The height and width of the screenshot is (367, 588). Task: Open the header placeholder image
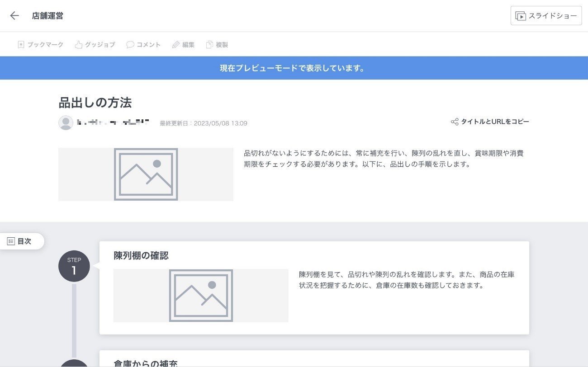pos(146,174)
